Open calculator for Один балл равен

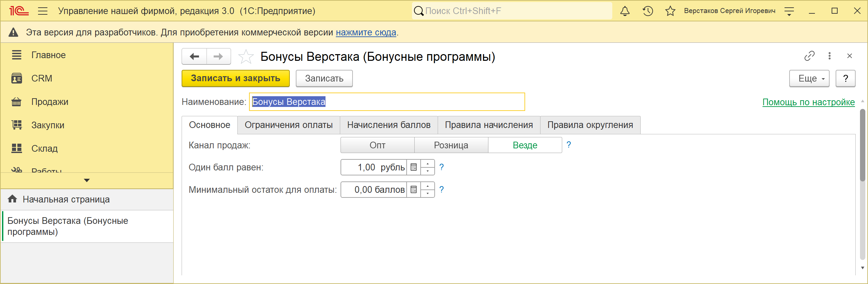(413, 167)
